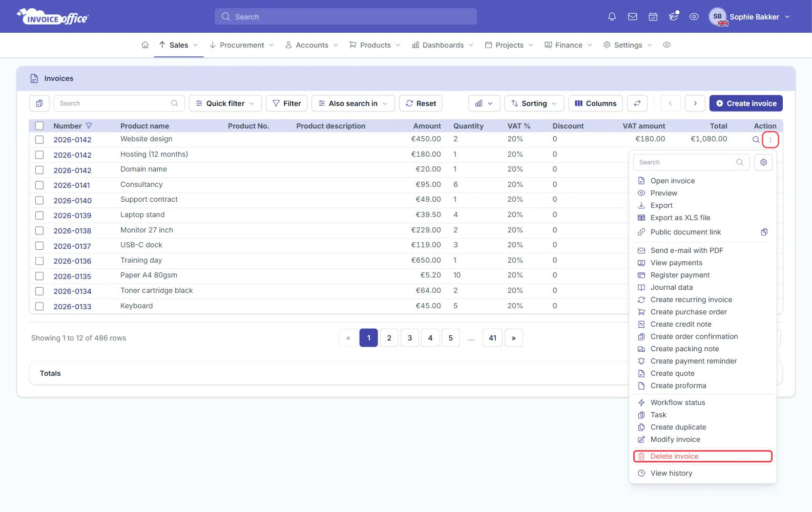Screen dimensions: 812x512
Task: Click the Reset button
Action: tap(421, 103)
